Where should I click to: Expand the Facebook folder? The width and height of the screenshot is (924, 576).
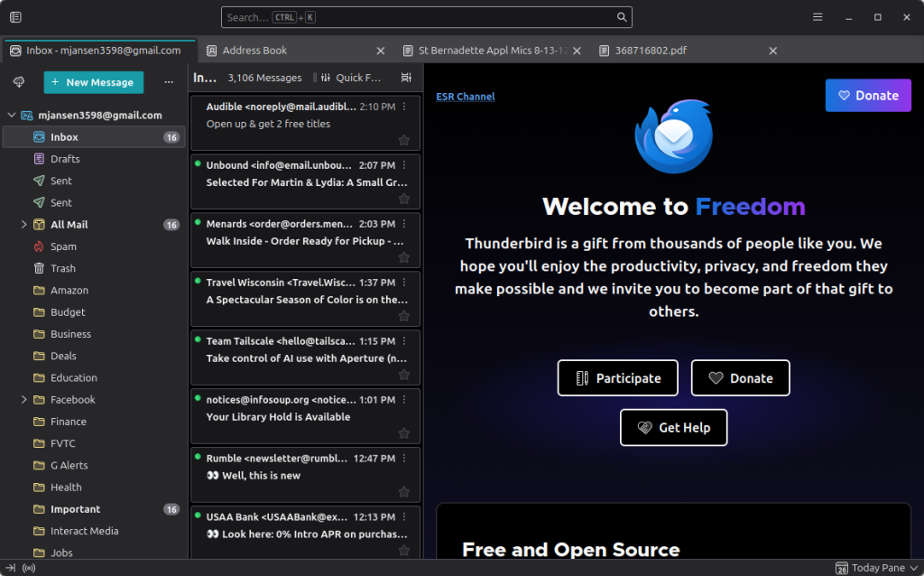point(23,399)
